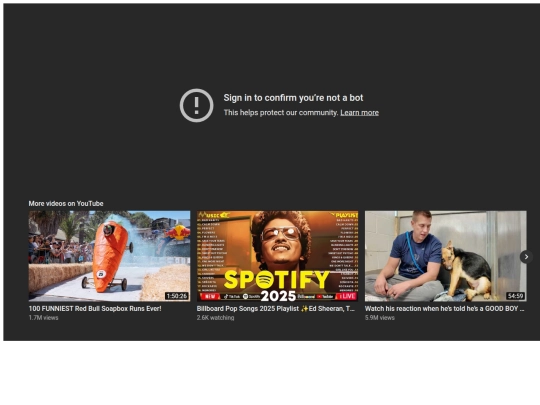Click the red LIVE badge

(x=346, y=296)
